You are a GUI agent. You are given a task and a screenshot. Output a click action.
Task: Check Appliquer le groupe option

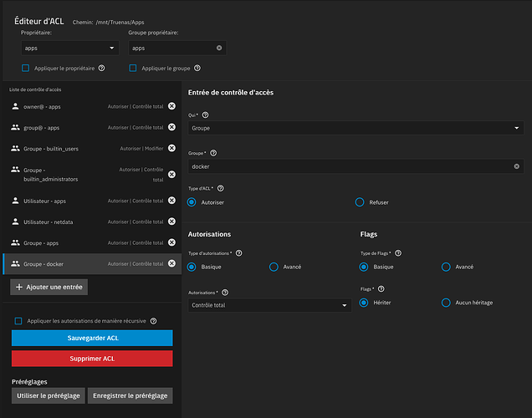pyautogui.click(x=133, y=69)
